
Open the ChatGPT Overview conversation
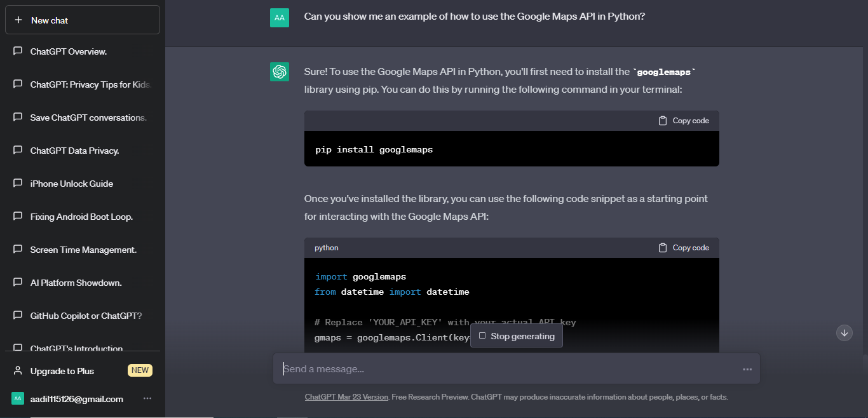coord(69,51)
